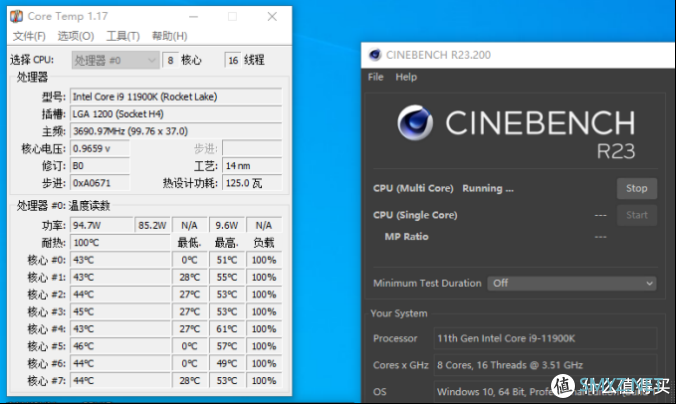The height and width of the screenshot is (404, 676).
Task: Click the core voltage value 0.9659 v
Action: (100, 148)
